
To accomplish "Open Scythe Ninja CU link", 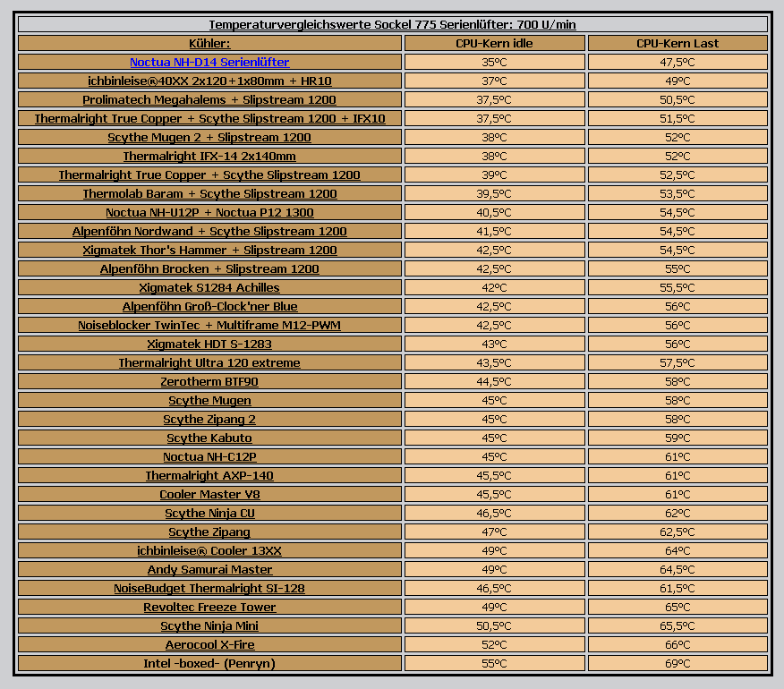I will tap(209, 513).
